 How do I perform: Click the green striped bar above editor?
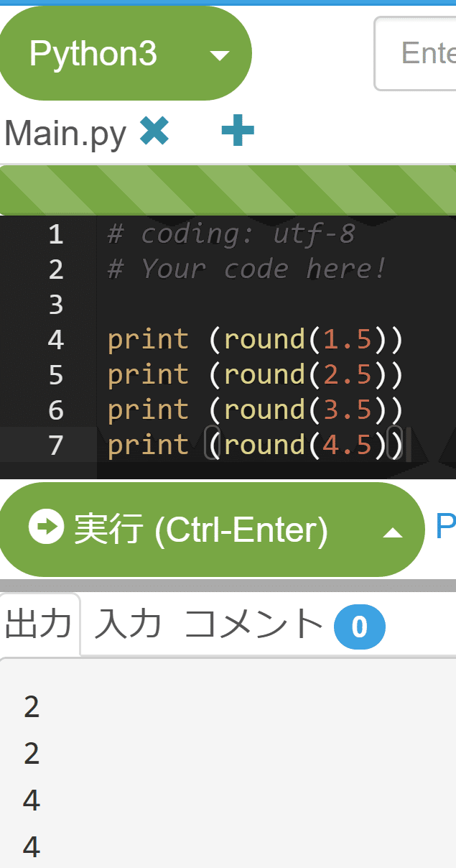coord(228,190)
